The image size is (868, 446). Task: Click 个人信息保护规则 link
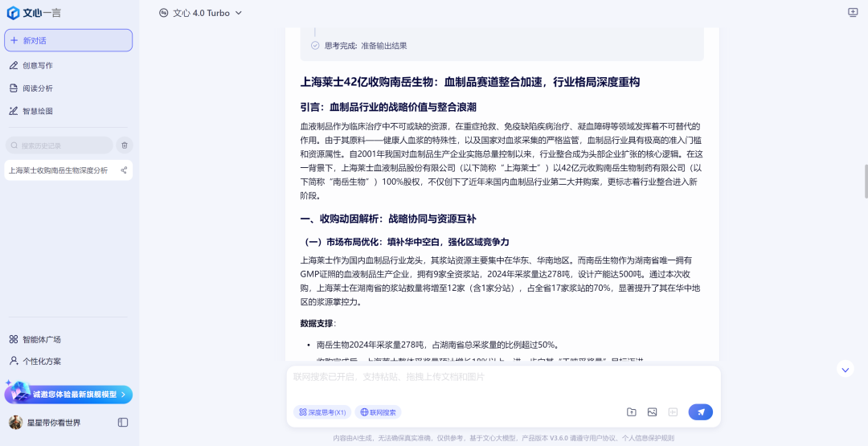(648, 438)
